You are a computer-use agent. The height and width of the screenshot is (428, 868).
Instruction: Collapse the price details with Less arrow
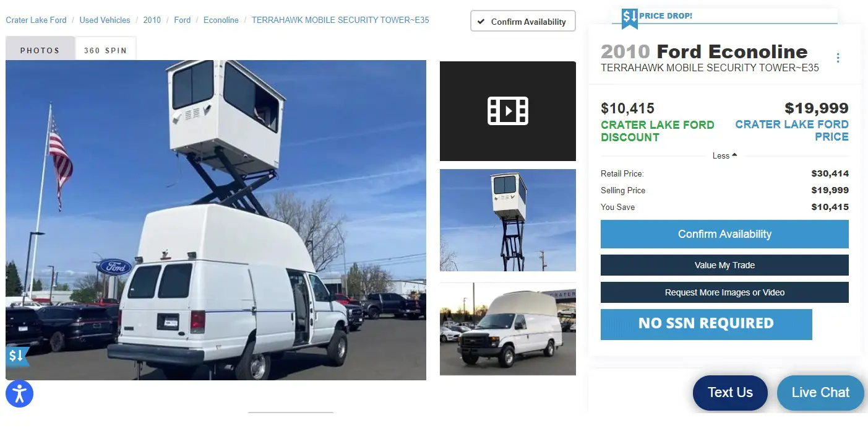coord(724,155)
